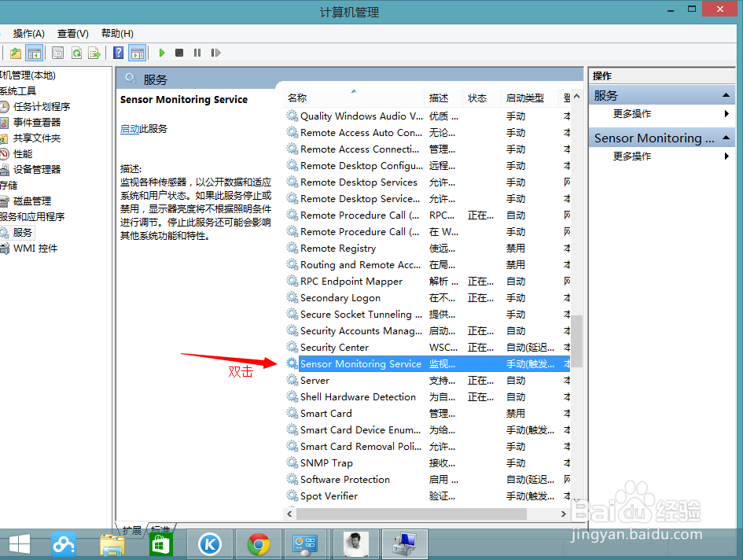Open the Windows Start button
The height and width of the screenshot is (560, 743).
click(19, 543)
